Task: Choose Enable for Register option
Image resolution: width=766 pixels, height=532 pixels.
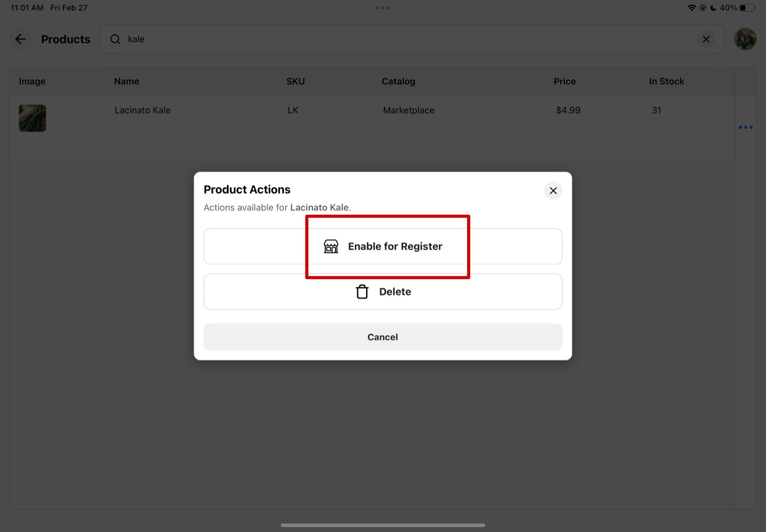Action: pyautogui.click(x=395, y=246)
